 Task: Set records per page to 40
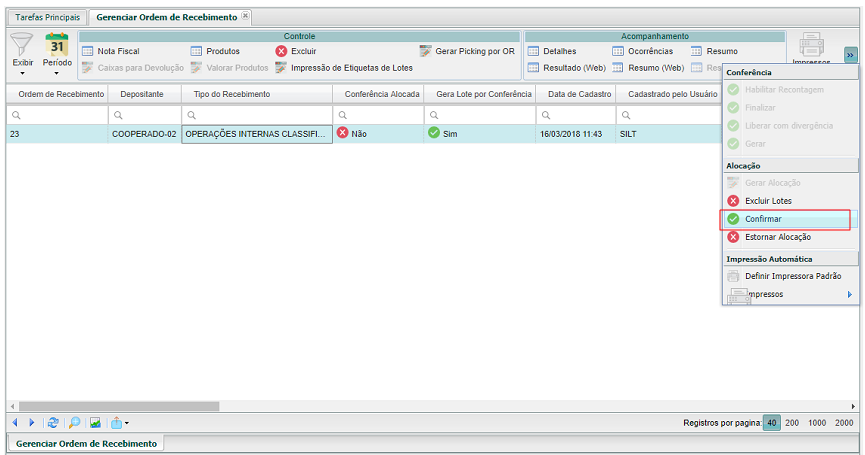click(772, 423)
